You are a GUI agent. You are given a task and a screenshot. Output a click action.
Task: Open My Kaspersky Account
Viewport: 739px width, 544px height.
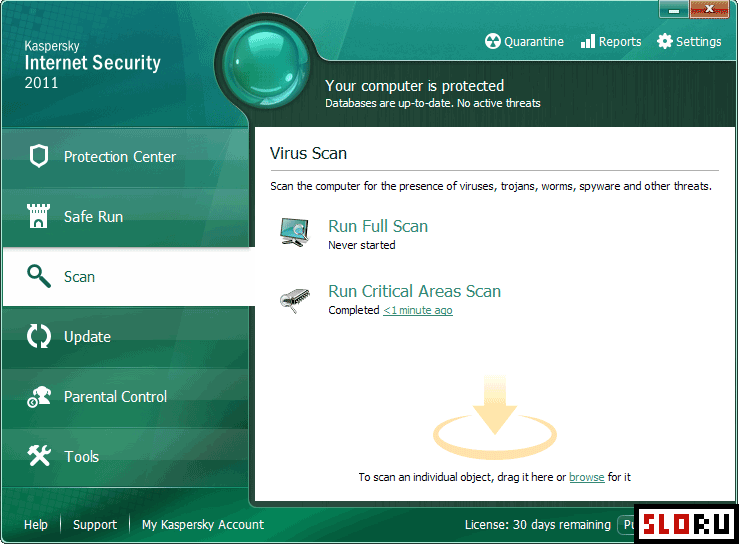coord(203,525)
